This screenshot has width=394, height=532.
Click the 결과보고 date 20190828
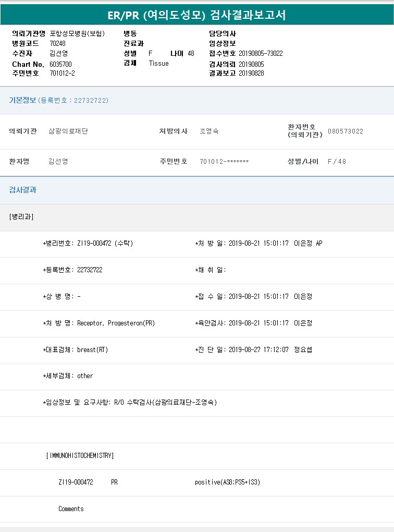click(251, 73)
